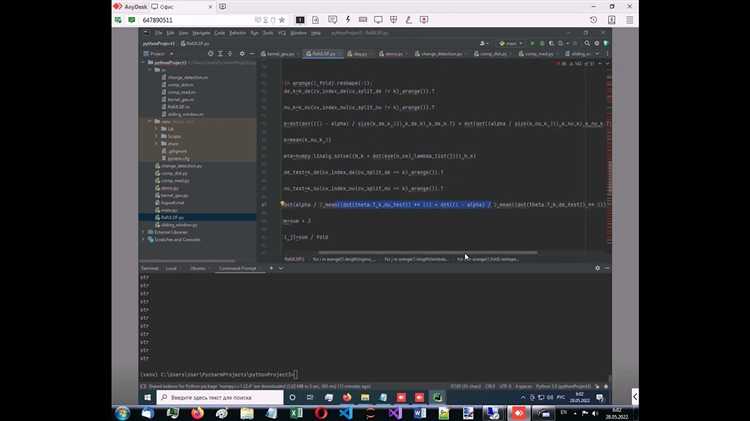This screenshot has width=750, height=421.
Task: Expand the Lib folder in Project tree
Action: (156, 129)
